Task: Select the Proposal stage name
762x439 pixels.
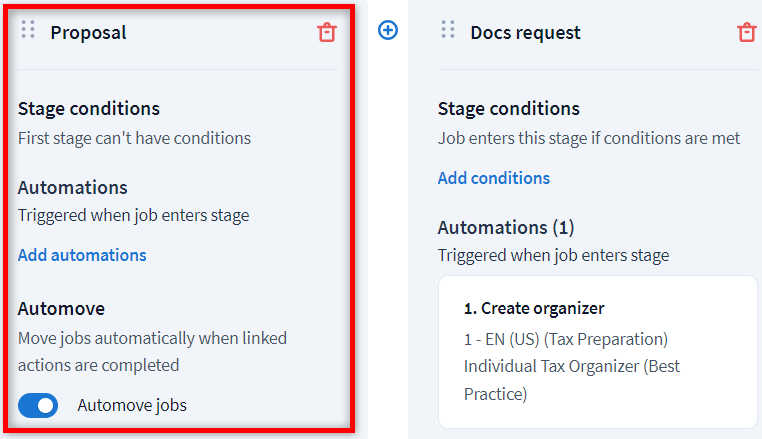Action: (x=88, y=32)
